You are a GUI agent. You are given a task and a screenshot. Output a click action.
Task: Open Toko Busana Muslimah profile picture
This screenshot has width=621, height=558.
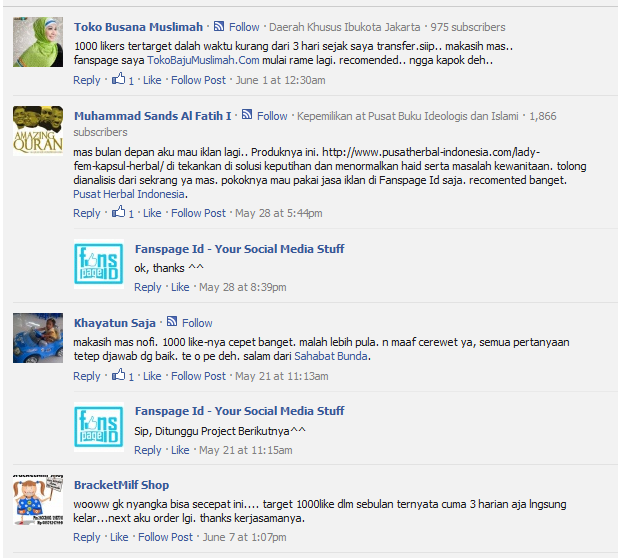(x=38, y=42)
